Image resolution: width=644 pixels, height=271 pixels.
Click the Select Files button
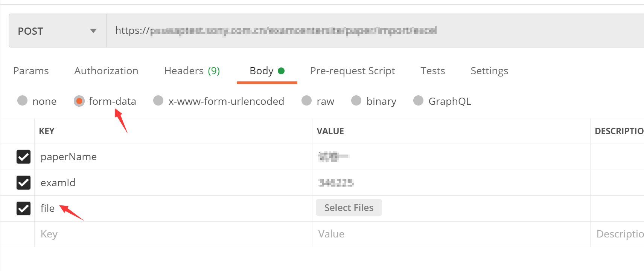coord(349,208)
